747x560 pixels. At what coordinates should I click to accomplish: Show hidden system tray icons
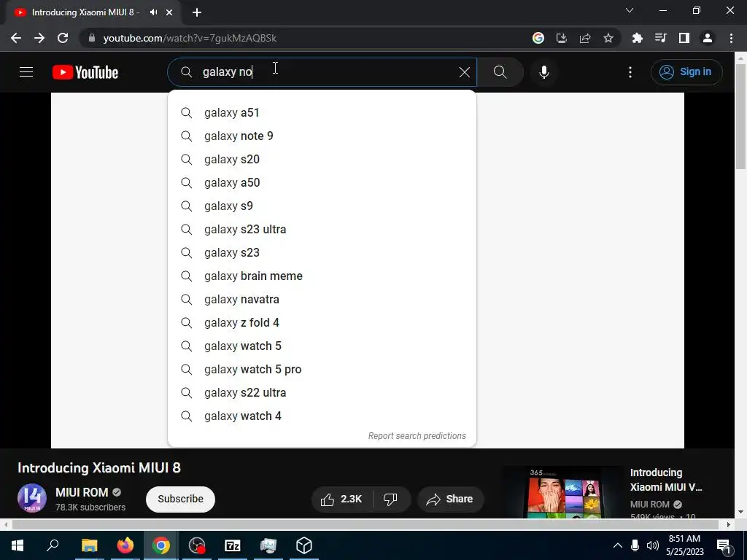(617, 545)
